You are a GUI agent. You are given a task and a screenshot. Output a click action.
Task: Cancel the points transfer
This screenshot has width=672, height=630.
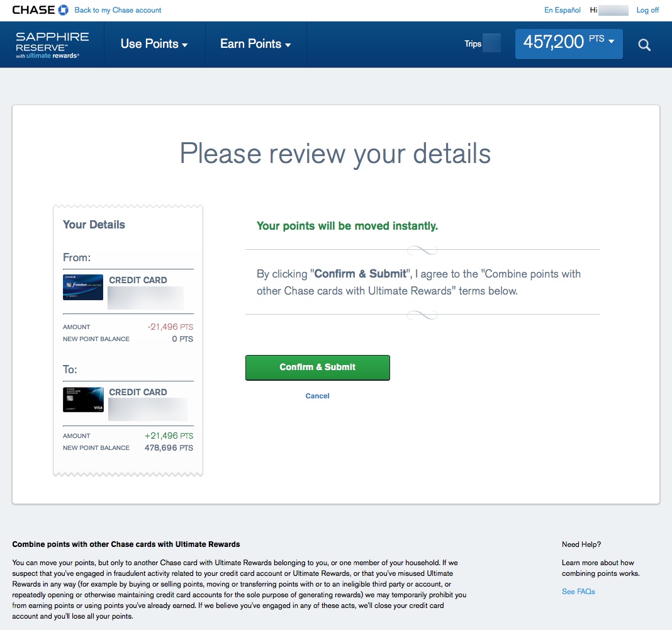[x=318, y=396]
